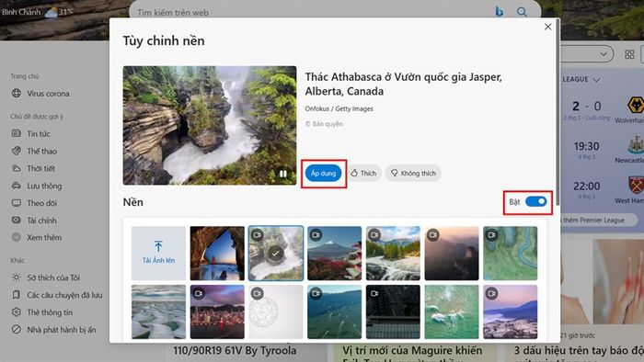Open the dropdown beside the grid icon
Image resolution: width=644 pixels, height=362 pixels.
604,54
